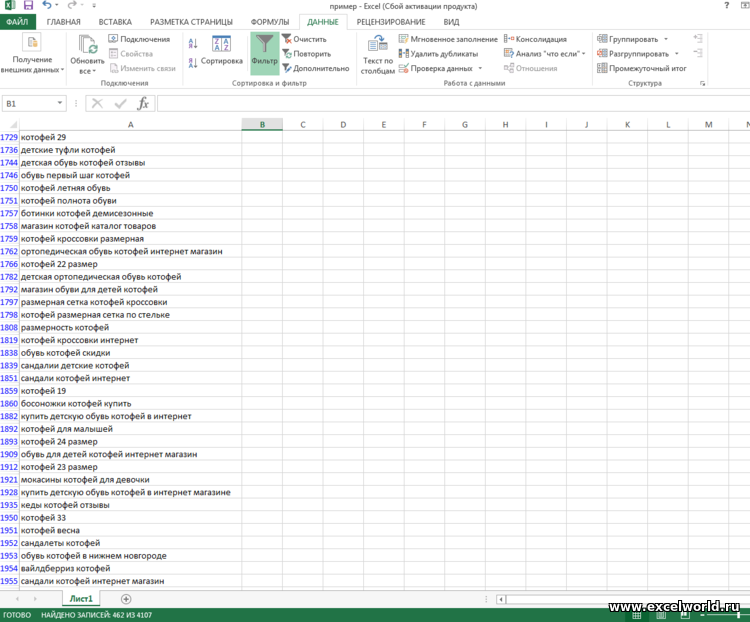Select cell 'вайлдберриз котофей'

[x=130, y=568]
